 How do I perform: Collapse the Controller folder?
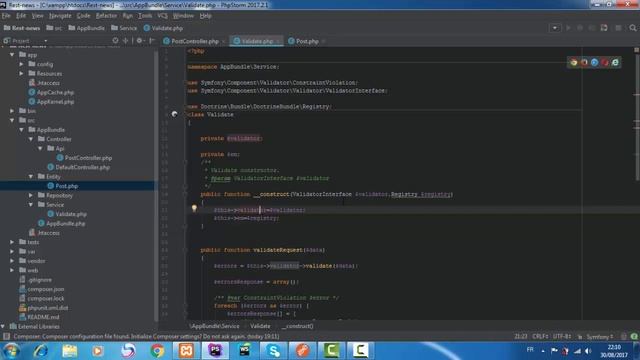[31, 139]
